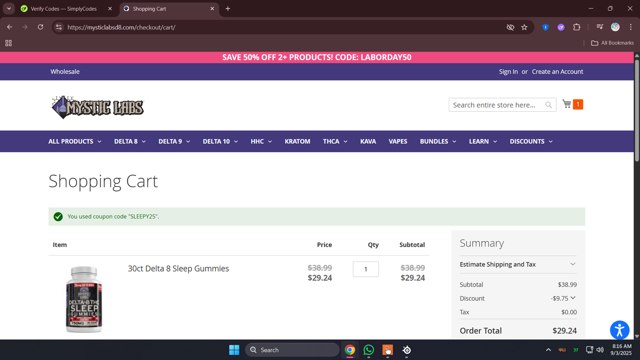Image resolution: width=640 pixels, height=360 pixels.
Task: Open the accessibility widget icon
Action: [620, 330]
